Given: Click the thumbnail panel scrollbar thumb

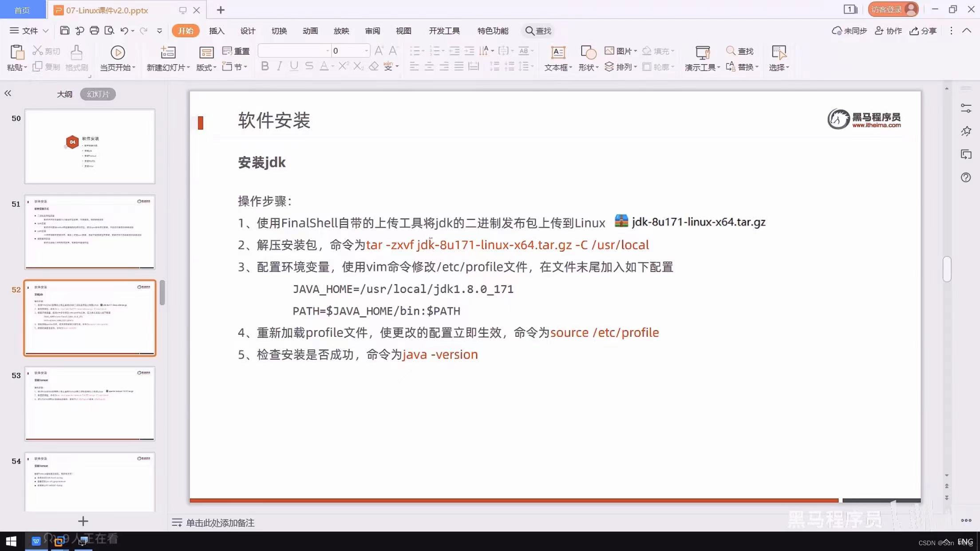Looking at the screenshot, I should (162, 292).
